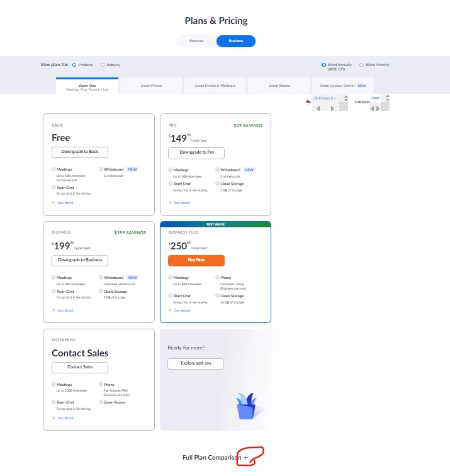Screen dimensions: 450x476
Task: Choose the Industry view radio button
Action: (x=103, y=65)
